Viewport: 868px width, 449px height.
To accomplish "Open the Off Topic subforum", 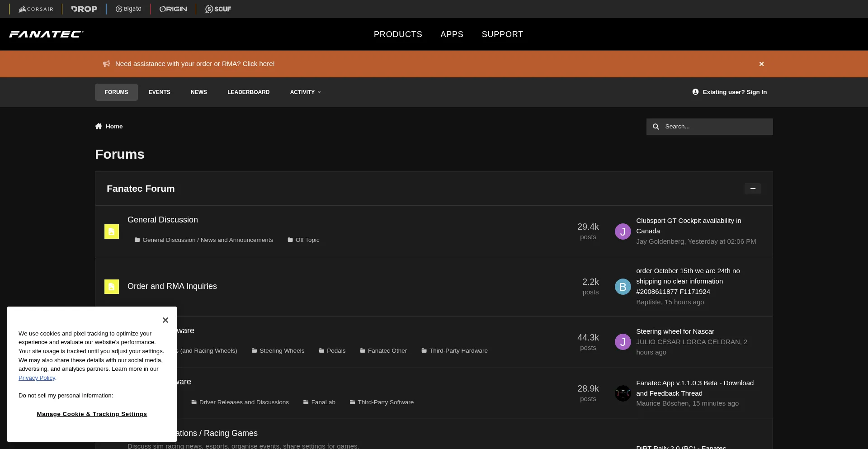I will pos(307,240).
